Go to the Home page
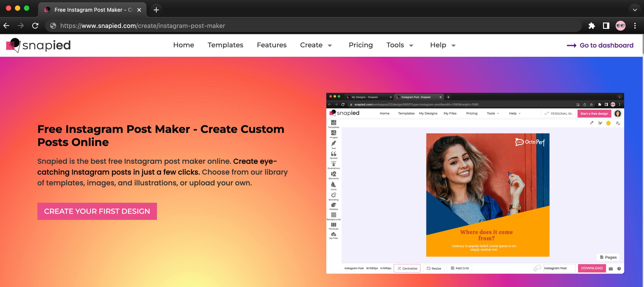 pyautogui.click(x=184, y=45)
